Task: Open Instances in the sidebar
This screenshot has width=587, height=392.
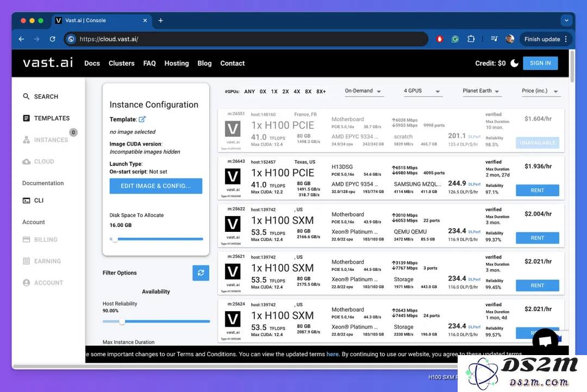Action: (x=45, y=140)
